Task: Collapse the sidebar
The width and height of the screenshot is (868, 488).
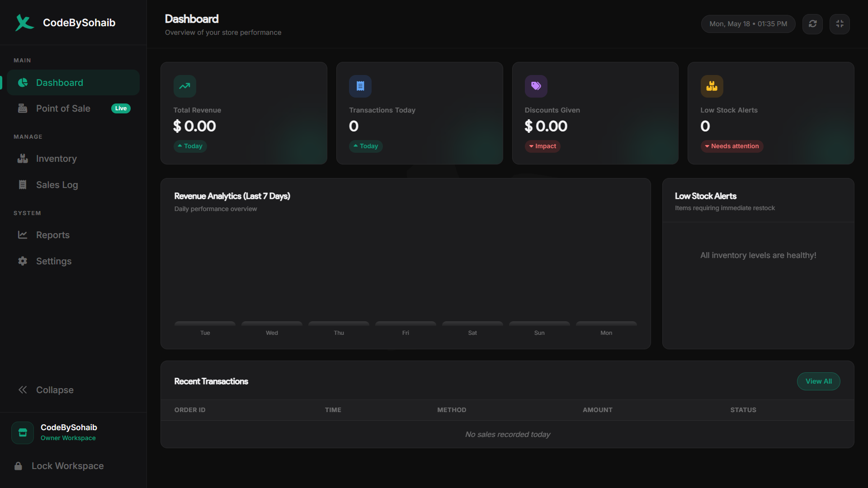Action: point(73,390)
